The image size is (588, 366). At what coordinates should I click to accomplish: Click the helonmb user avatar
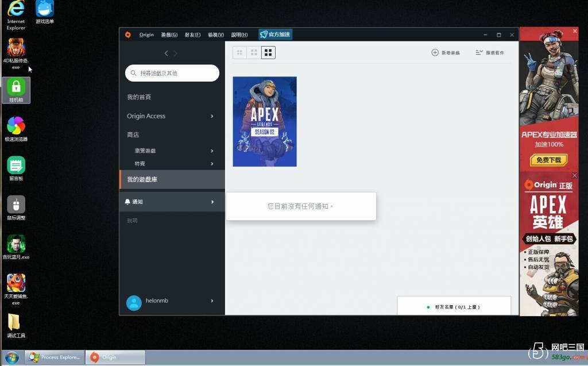[134, 303]
